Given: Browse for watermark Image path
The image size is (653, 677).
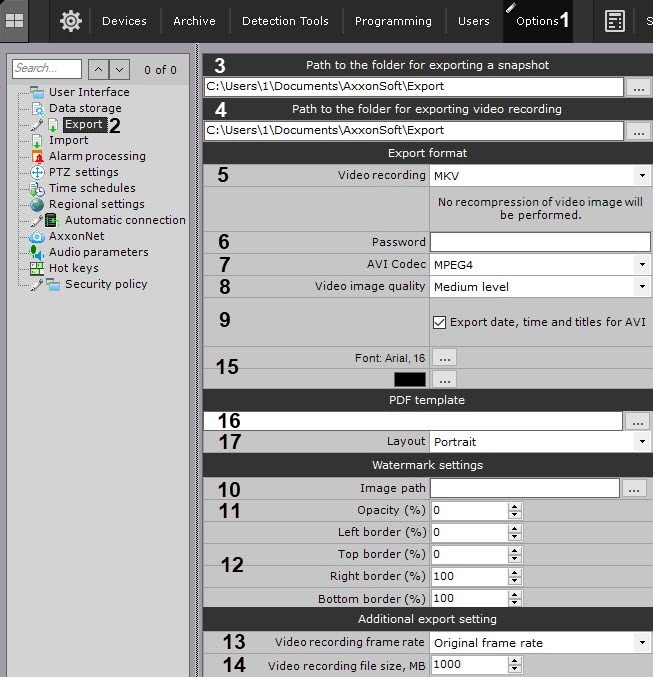Looking at the screenshot, I should point(634,488).
